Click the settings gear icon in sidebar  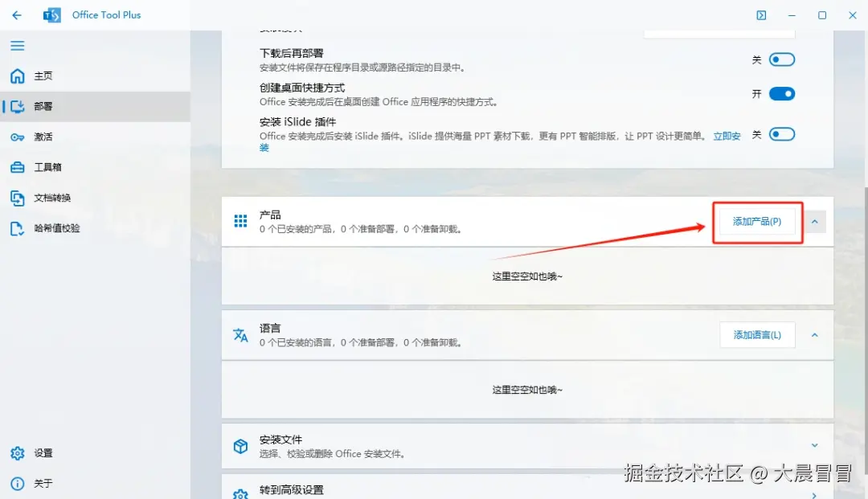click(18, 453)
